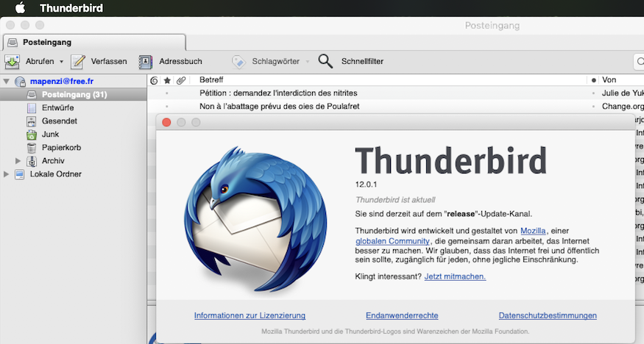Toggle read status of Change.org message

(x=593, y=107)
